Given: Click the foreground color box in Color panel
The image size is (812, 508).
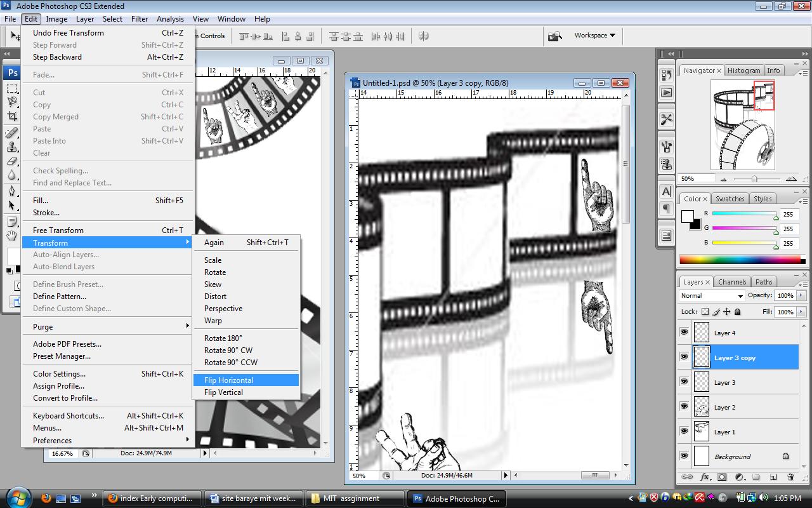Looking at the screenshot, I should pos(688,217).
